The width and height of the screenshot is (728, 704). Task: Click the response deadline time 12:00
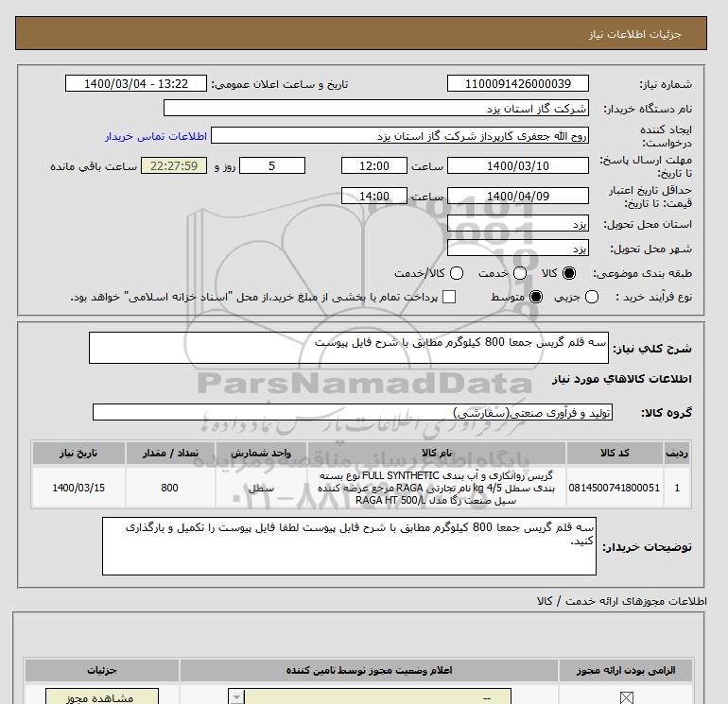374,165
